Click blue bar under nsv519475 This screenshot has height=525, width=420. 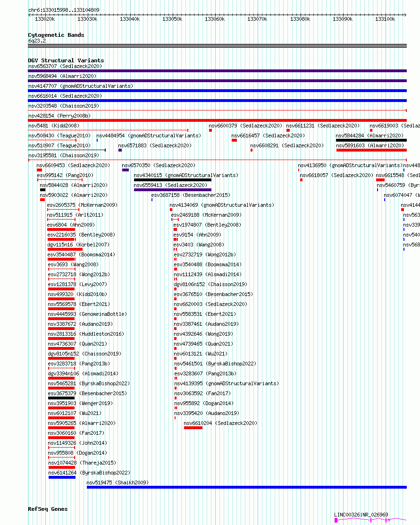coord(247,488)
